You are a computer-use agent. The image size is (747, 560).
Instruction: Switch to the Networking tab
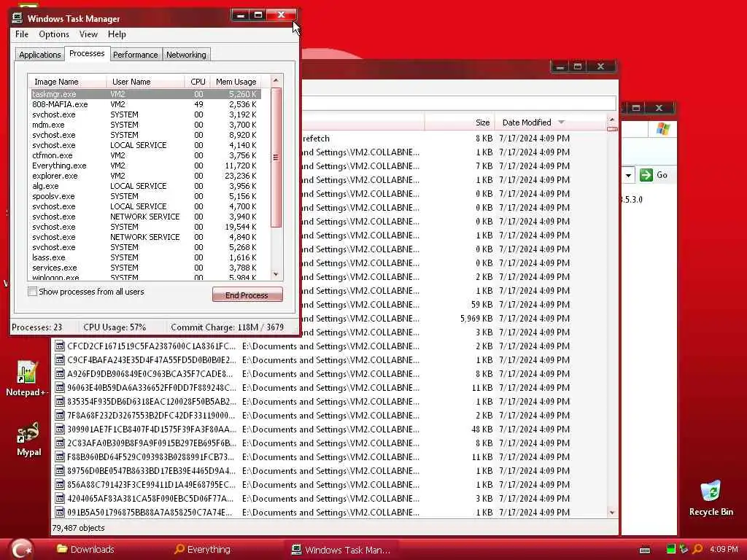tap(186, 54)
